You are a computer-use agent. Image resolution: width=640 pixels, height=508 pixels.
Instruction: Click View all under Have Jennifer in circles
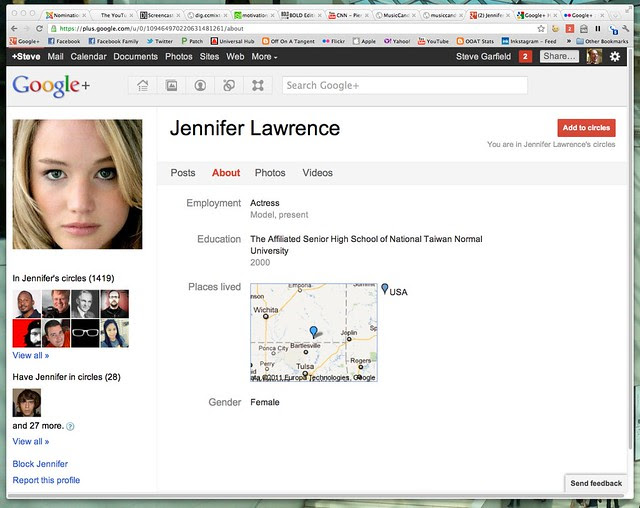(31, 441)
